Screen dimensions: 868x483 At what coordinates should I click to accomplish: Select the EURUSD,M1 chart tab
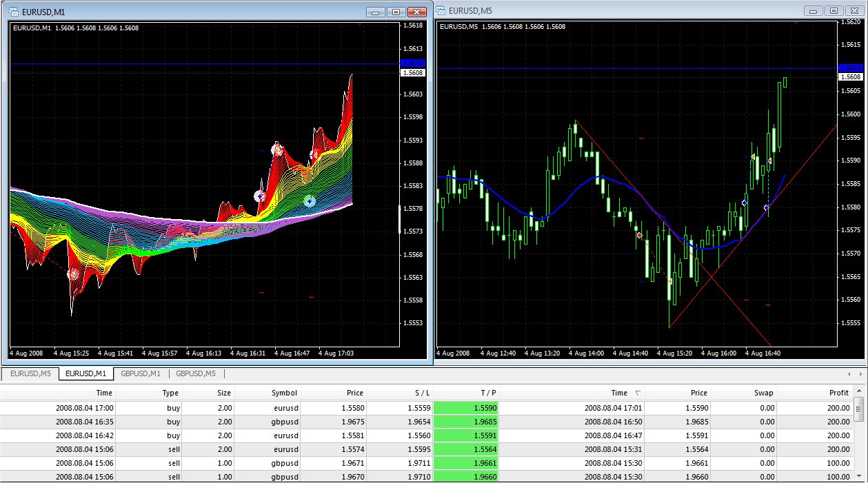(86, 373)
